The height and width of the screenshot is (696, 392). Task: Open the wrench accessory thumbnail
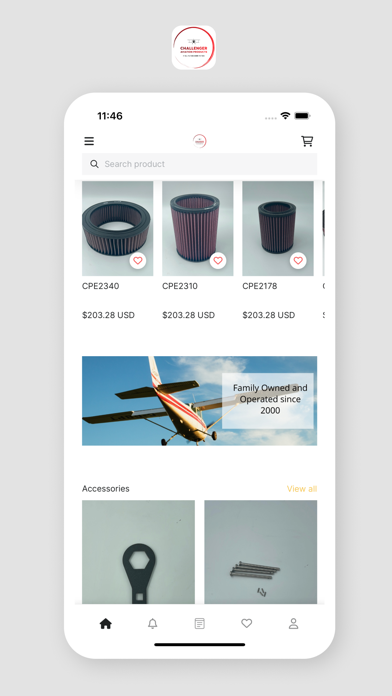[139, 552]
